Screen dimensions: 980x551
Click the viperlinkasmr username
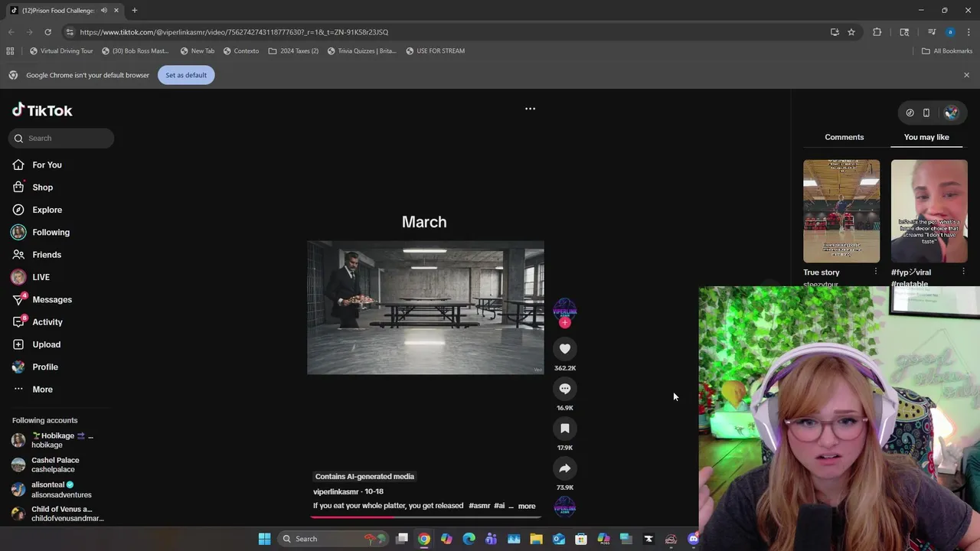point(336,491)
